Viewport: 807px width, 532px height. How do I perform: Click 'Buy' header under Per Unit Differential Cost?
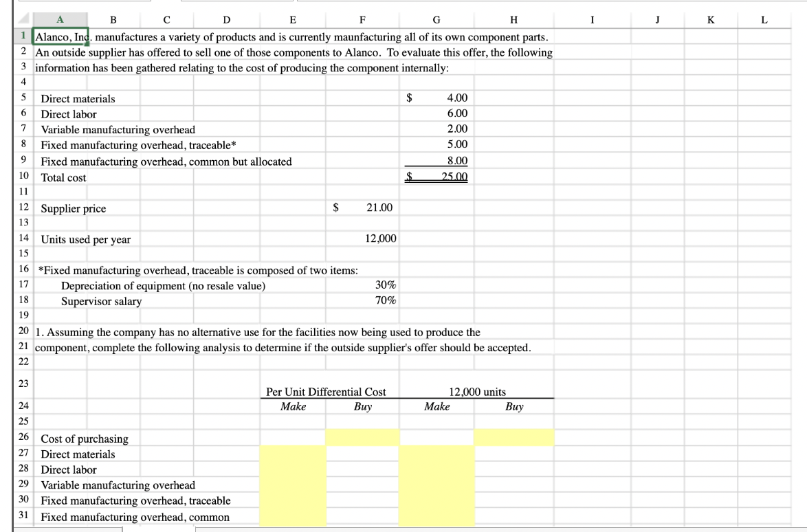(x=362, y=406)
